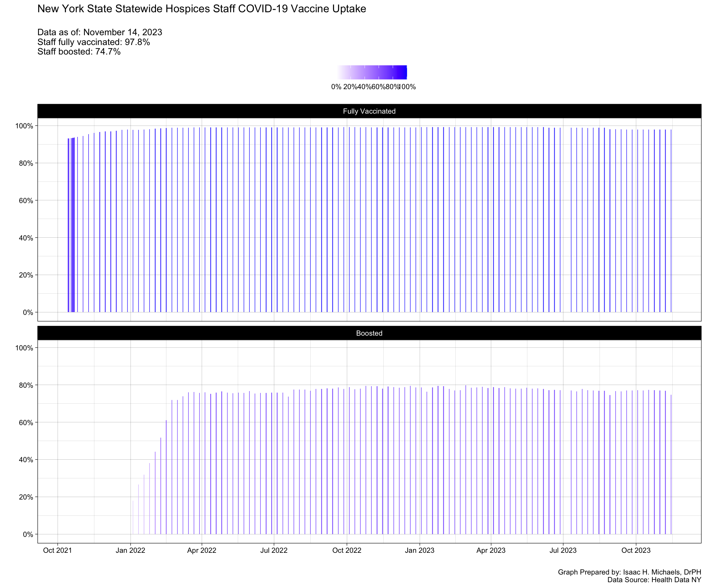Click the 'Staff boosted: 74.7%' text

click(79, 52)
